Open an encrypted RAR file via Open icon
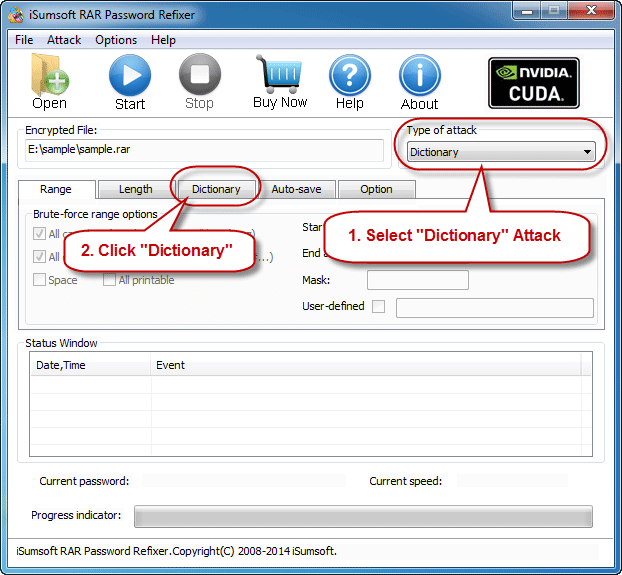This screenshot has height=575, width=622. [x=50, y=82]
